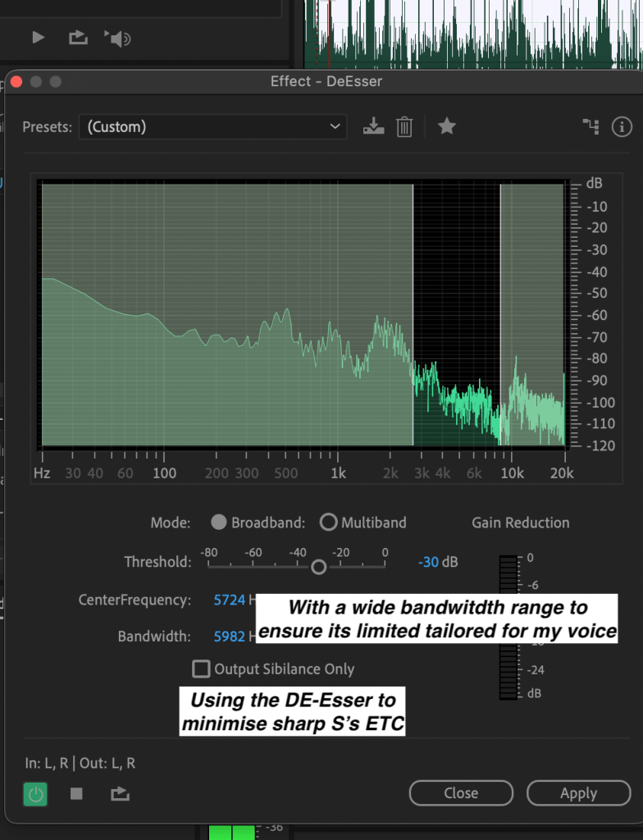Open the channel map routing icon
643x840 pixels.
[591, 126]
